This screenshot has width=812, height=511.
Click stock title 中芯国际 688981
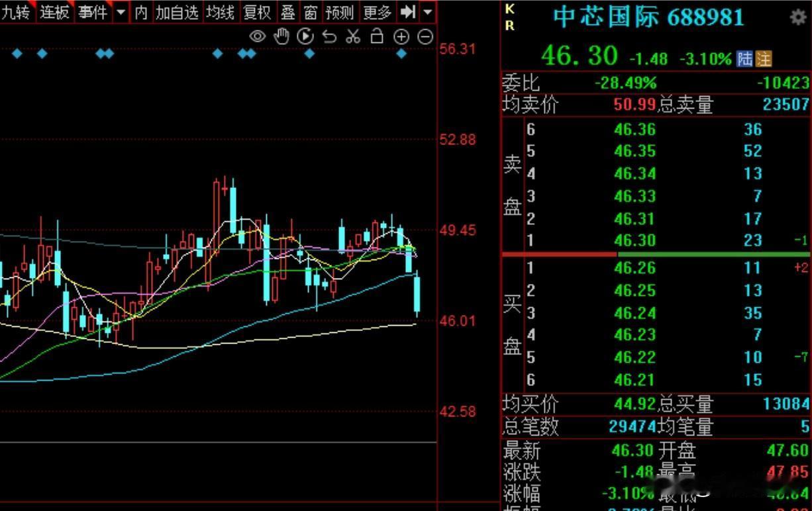648,18
